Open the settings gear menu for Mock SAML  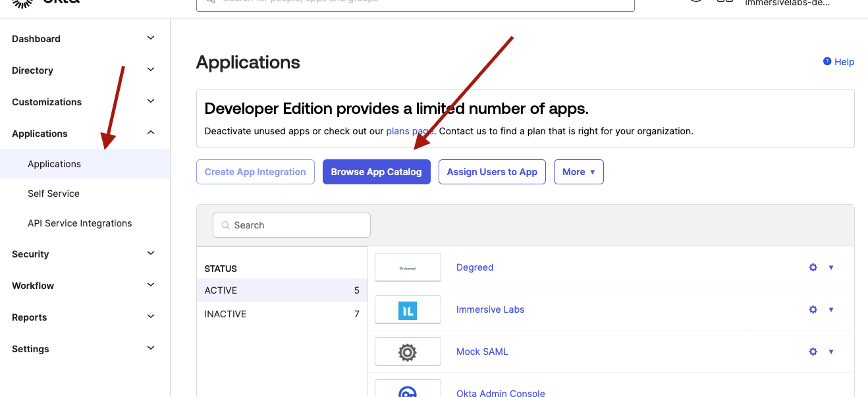[x=813, y=352]
